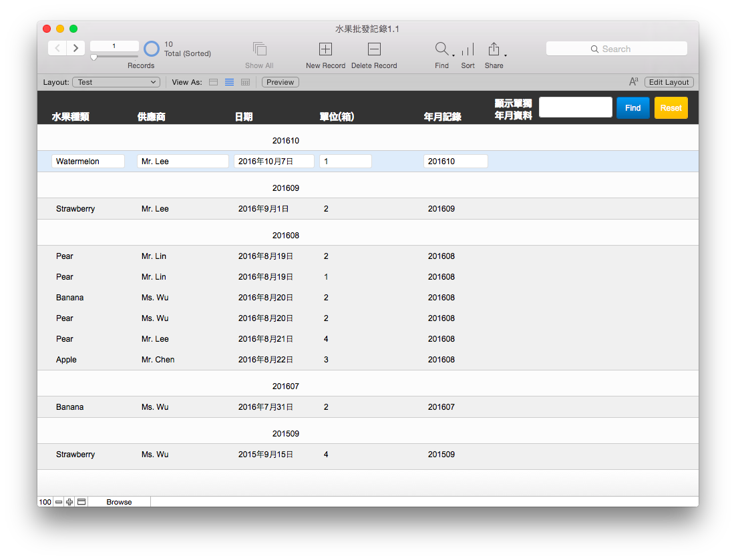
Task: Click the current record number field
Action: 114,46
